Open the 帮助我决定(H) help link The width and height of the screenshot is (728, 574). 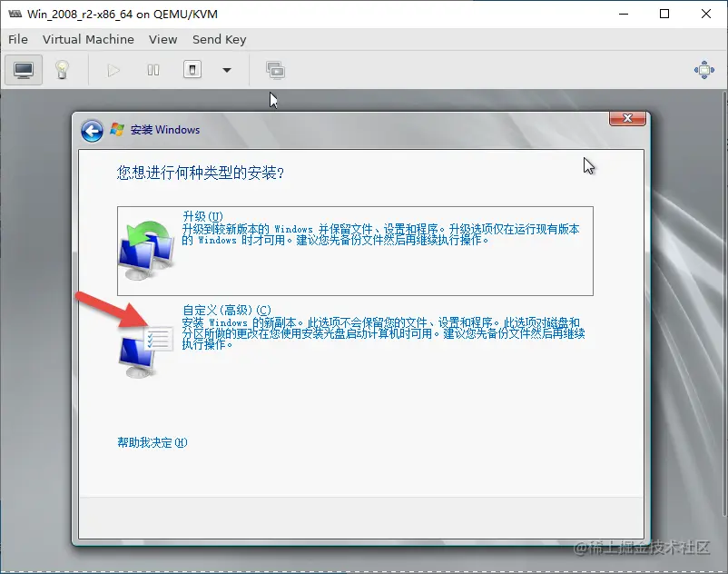(152, 442)
